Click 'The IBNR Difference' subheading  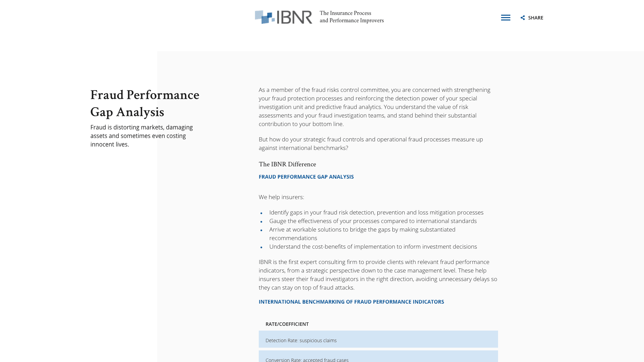point(287,164)
